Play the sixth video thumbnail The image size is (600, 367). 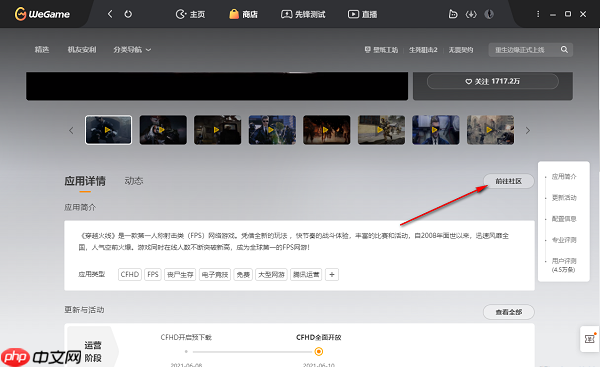(381, 130)
